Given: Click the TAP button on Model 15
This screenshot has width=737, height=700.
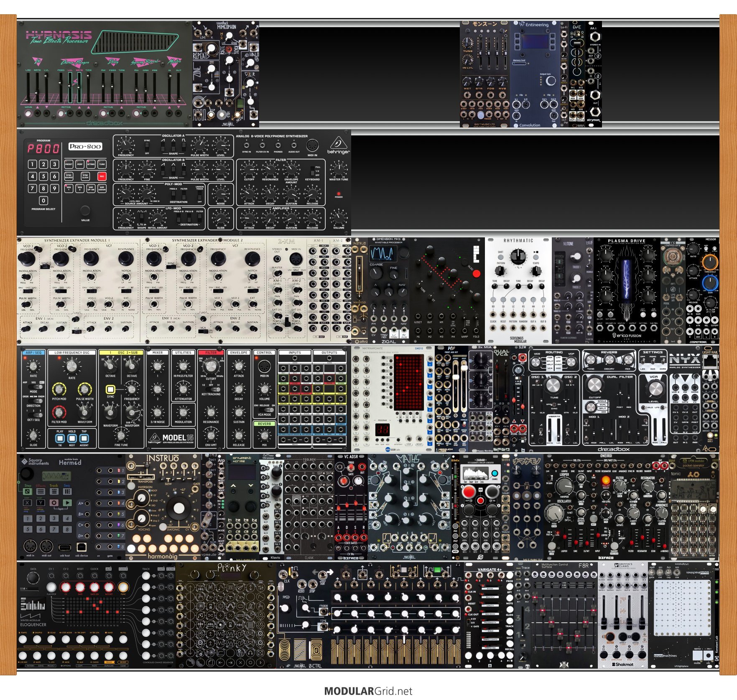Looking at the screenshot, I should [x=84, y=438].
